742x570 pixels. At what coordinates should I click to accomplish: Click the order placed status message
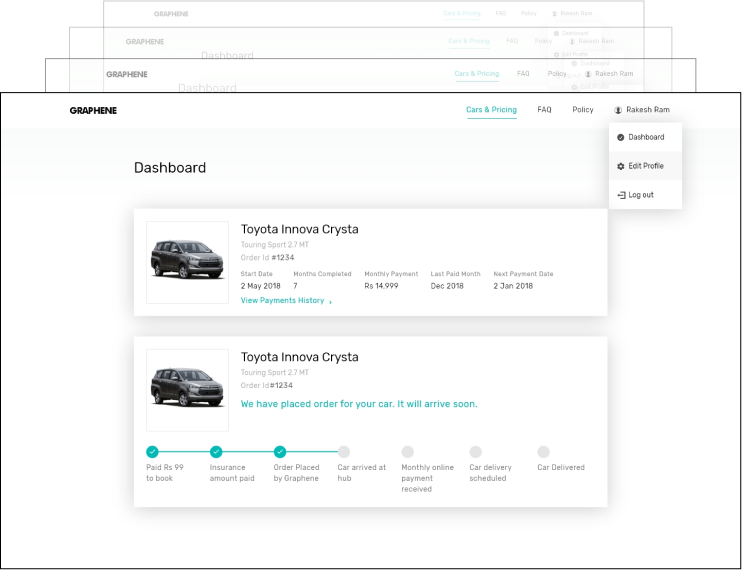(359, 404)
